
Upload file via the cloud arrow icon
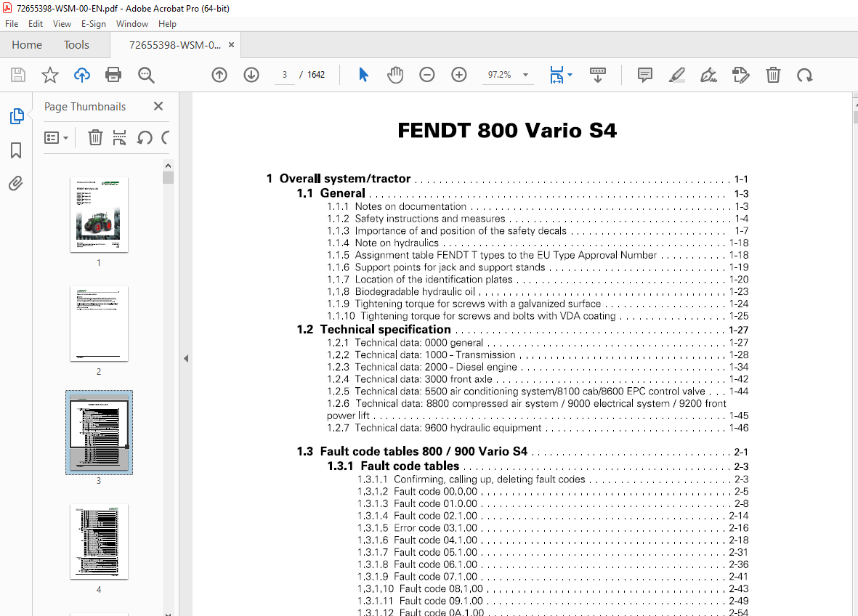(82, 75)
